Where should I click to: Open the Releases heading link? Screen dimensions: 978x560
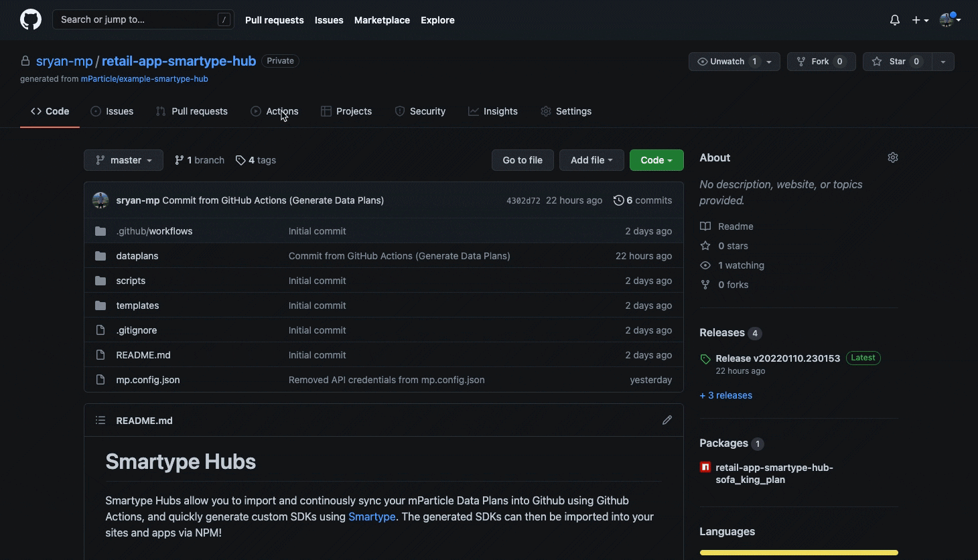pos(731,333)
